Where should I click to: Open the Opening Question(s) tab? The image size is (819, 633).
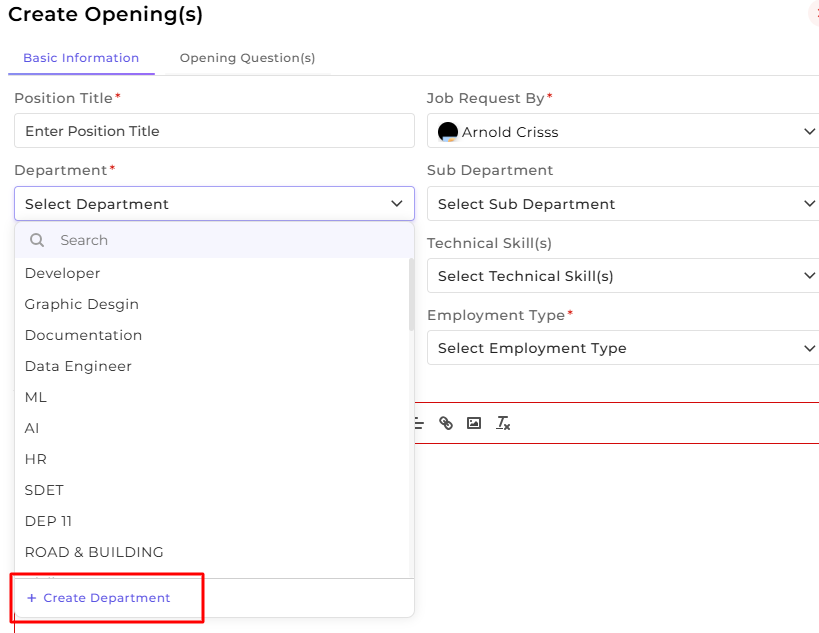(248, 58)
